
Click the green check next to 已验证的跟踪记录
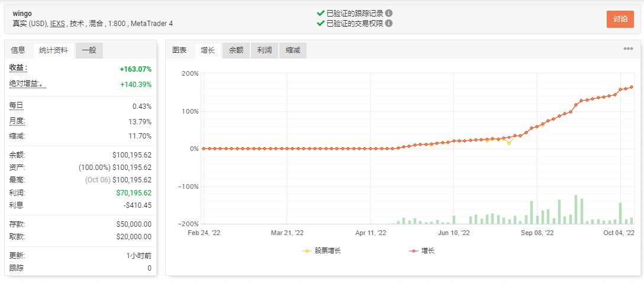click(x=321, y=13)
